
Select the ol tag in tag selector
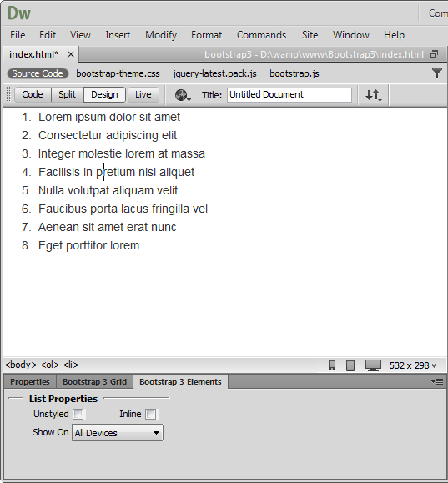pyautogui.click(x=50, y=365)
